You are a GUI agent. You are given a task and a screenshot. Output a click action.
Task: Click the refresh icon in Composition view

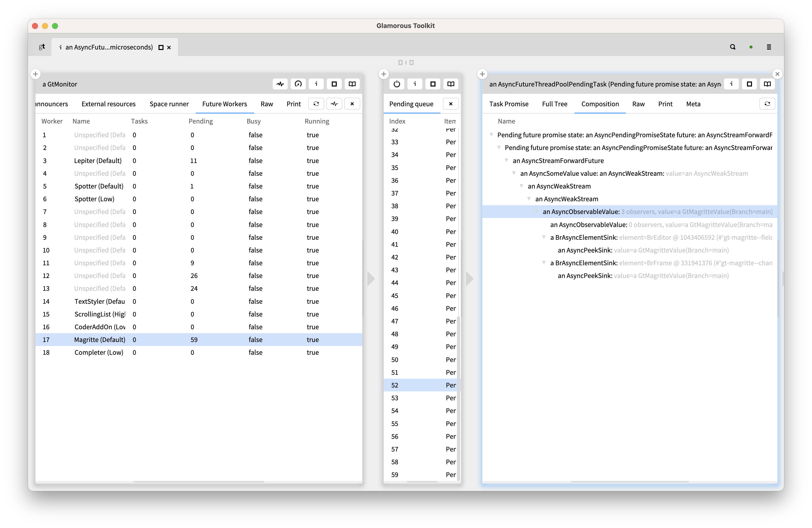pyautogui.click(x=767, y=104)
